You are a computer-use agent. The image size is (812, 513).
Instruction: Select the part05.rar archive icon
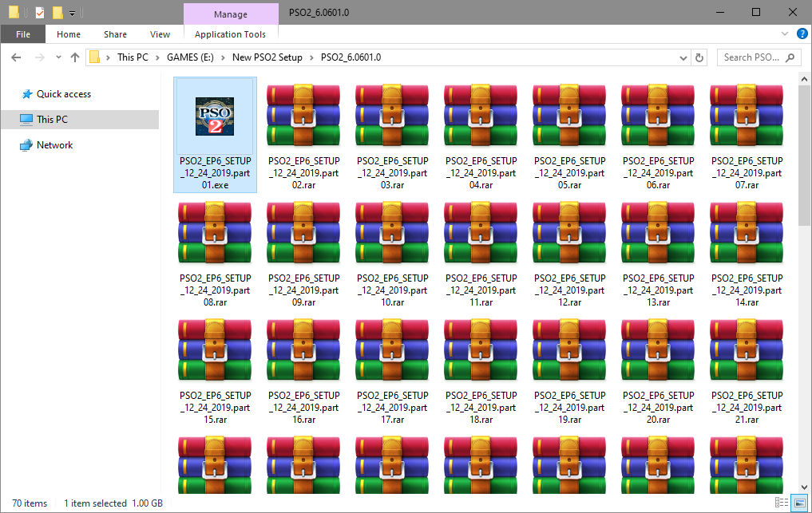[x=569, y=116]
